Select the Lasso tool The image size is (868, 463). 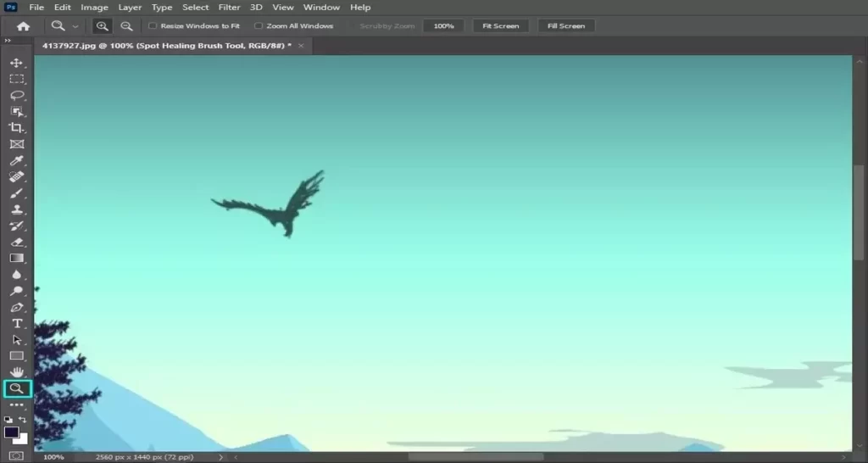[x=17, y=95]
